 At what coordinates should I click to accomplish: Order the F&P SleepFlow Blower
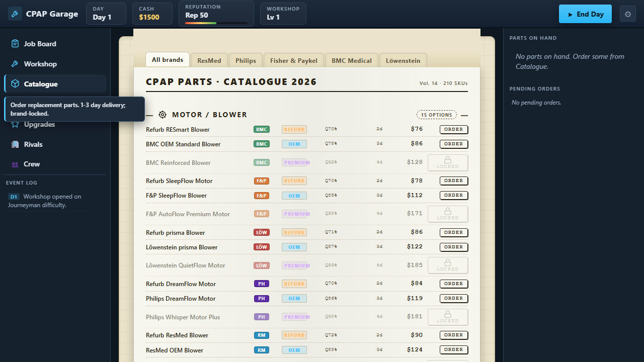click(454, 195)
